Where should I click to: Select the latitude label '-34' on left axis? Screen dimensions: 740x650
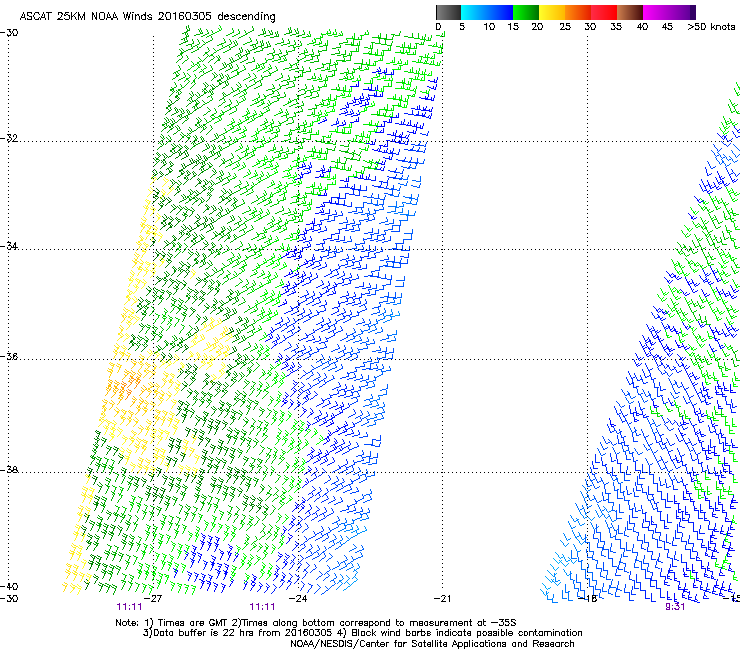coord(9,246)
